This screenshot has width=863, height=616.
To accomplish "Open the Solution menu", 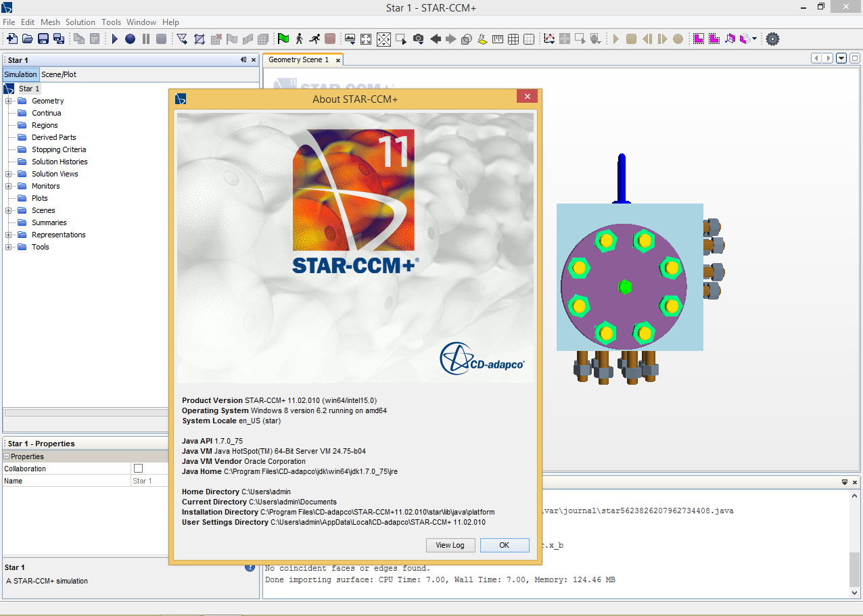I will click(x=80, y=22).
